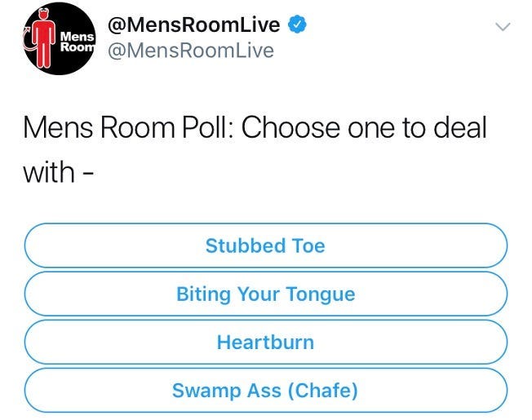
Task: Select the Biting Your Tongue option
Action: point(265,294)
